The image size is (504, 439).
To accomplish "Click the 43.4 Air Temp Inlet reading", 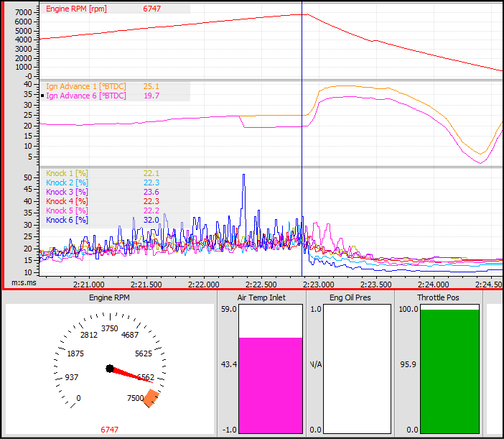I will pos(229,364).
